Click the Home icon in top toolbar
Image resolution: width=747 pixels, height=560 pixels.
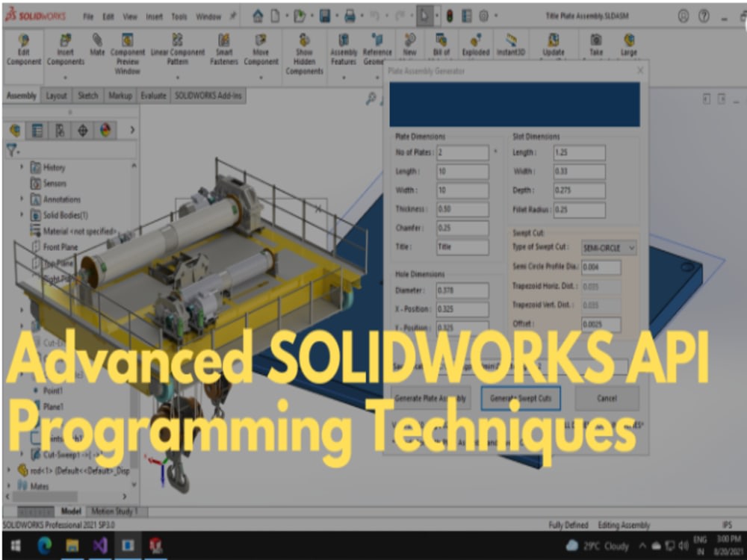pyautogui.click(x=258, y=16)
